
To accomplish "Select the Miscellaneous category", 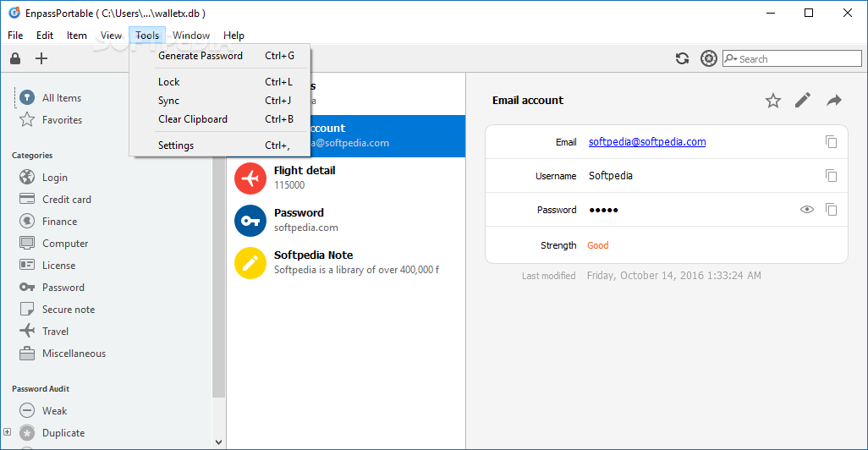I will (x=63, y=353).
